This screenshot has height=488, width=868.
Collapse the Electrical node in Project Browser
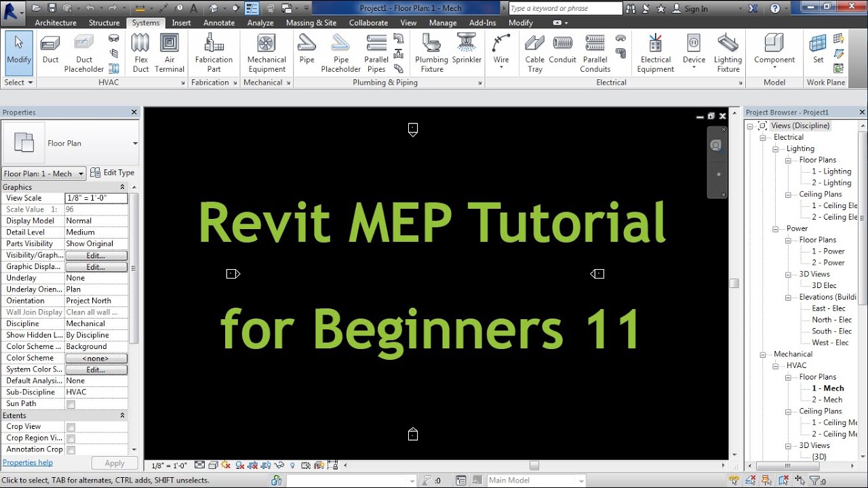pos(763,138)
